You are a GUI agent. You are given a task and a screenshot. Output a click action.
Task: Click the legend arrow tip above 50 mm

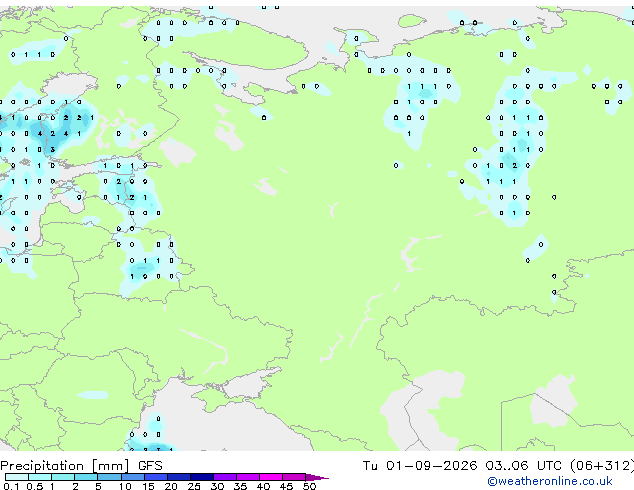(x=317, y=477)
